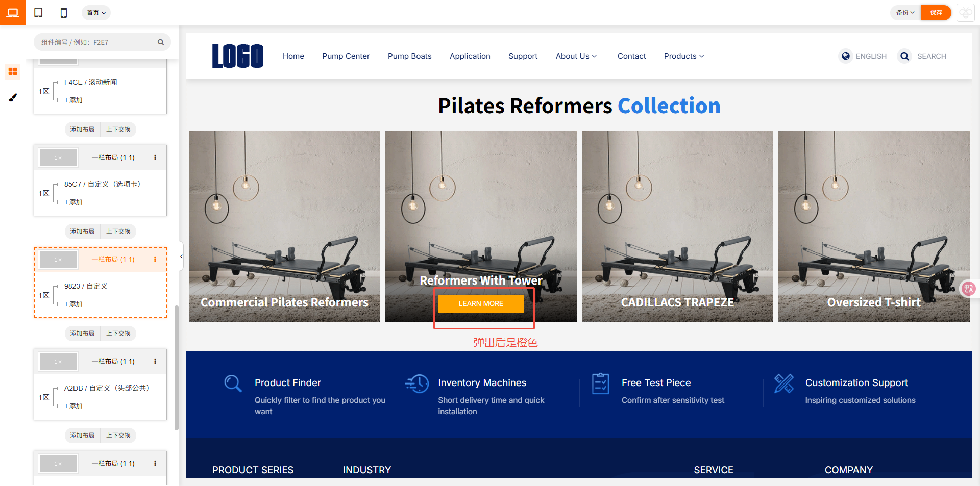
Task: Go to the Support menu item
Action: click(x=523, y=56)
